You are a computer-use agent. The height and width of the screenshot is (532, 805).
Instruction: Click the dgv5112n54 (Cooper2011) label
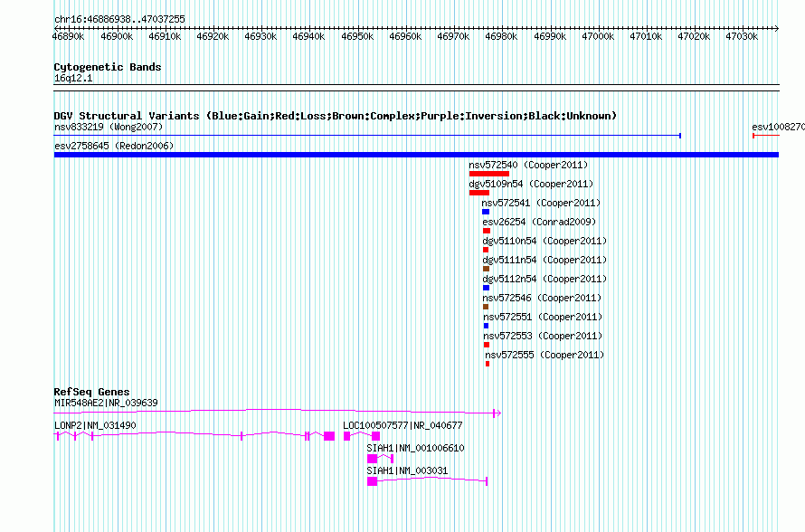click(545, 279)
